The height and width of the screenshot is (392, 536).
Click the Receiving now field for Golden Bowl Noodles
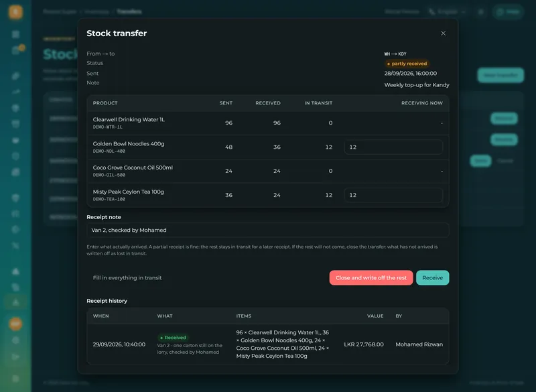pyautogui.click(x=393, y=147)
